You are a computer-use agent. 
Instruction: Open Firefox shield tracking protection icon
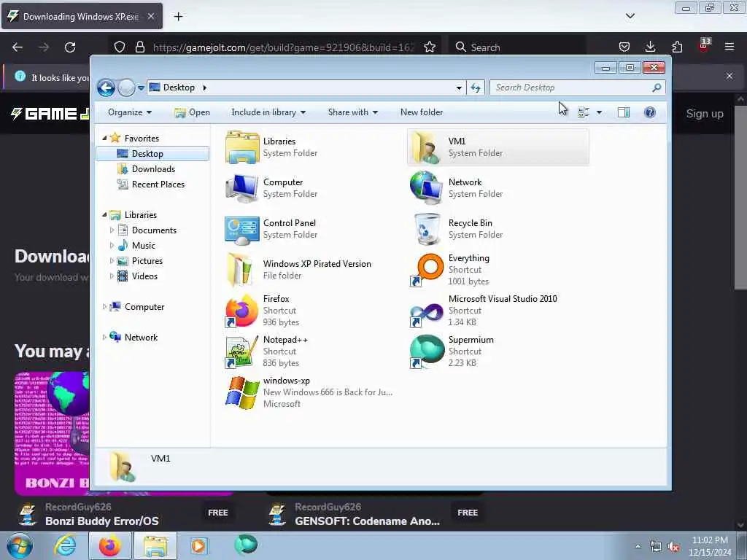pos(120,47)
